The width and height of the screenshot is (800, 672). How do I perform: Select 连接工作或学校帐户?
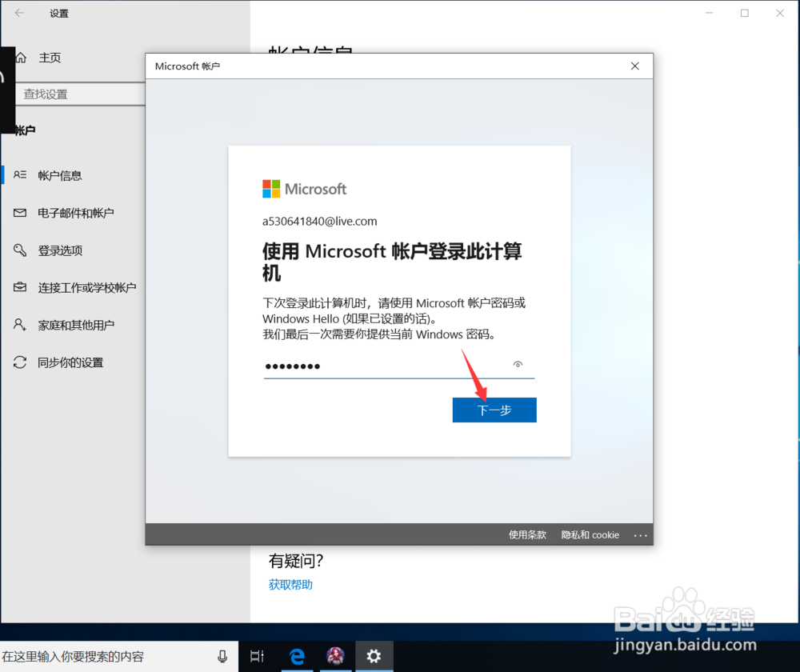[88, 287]
